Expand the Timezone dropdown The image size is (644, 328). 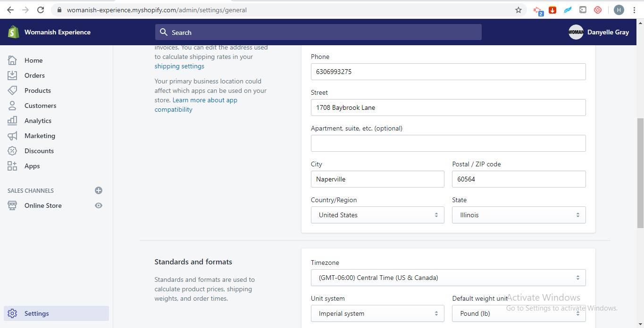(448, 278)
